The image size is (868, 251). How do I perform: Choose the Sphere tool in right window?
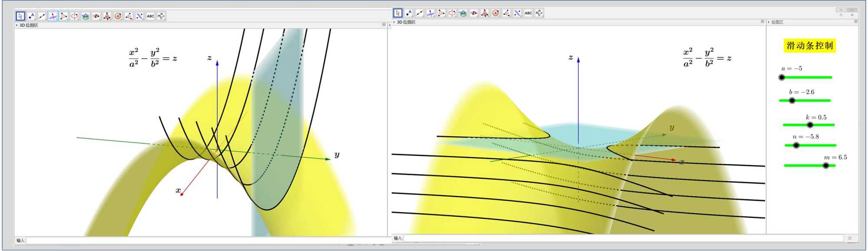pyautogui.click(x=496, y=13)
